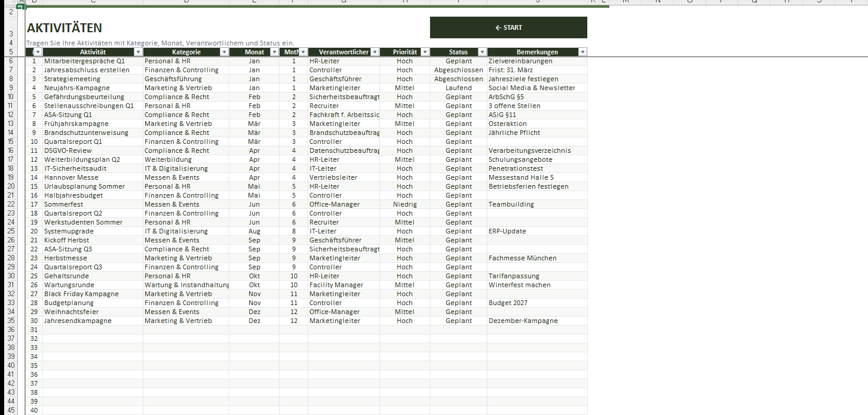Screen dimensions: 868x415
Task: Click the 'Facility Manager' cell
Action: [343, 285]
